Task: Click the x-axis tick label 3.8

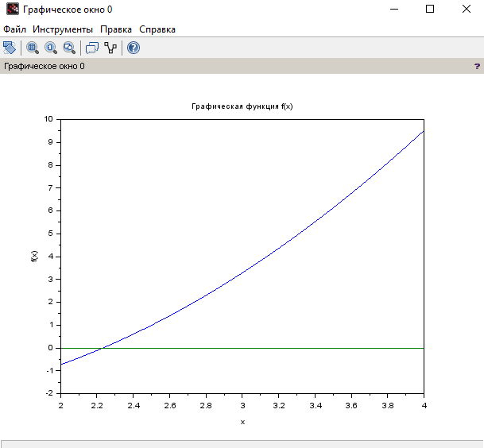Action: point(388,405)
